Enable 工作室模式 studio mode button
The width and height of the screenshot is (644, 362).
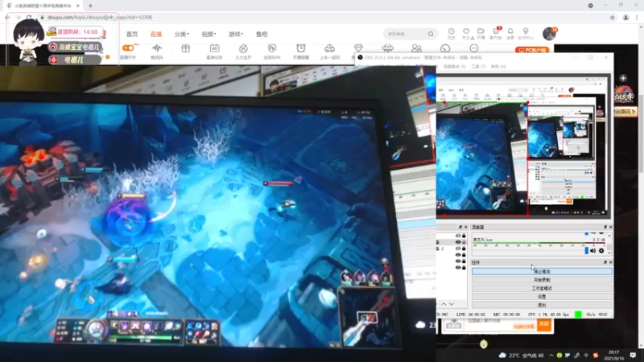[542, 289]
